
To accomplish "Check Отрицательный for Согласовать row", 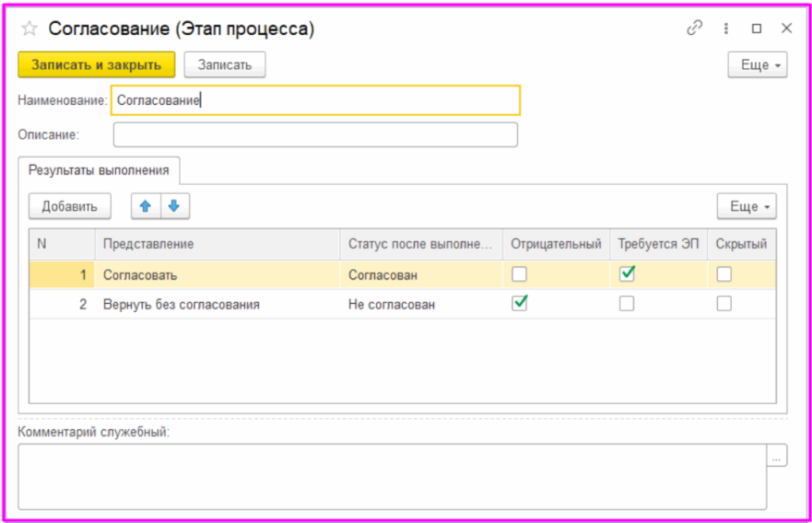I will 519,275.
